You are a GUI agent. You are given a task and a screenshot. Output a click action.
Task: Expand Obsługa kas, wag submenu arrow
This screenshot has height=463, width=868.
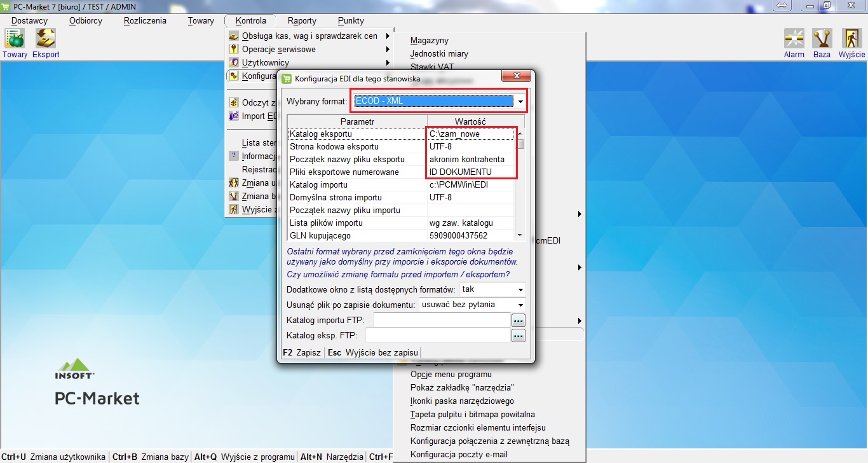(388, 36)
